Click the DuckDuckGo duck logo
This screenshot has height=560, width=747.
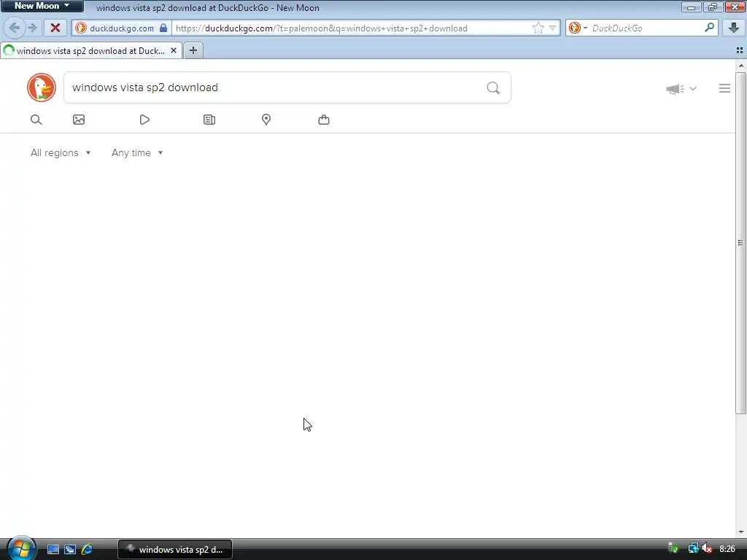[x=42, y=87]
